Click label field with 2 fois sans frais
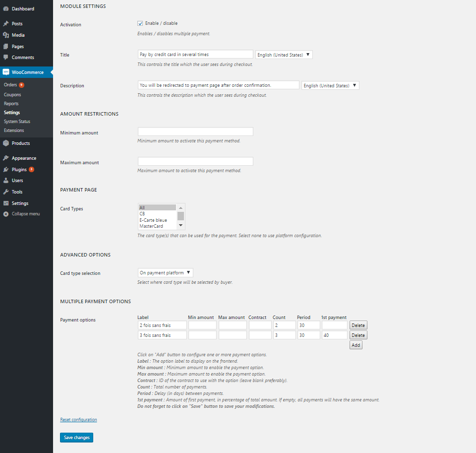The width and height of the screenshot is (476, 453). (x=162, y=325)
